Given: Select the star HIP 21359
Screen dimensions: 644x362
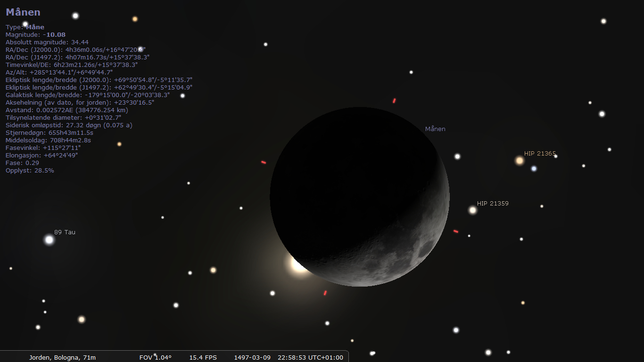Looking at the screenshot, I should [473, 210].
